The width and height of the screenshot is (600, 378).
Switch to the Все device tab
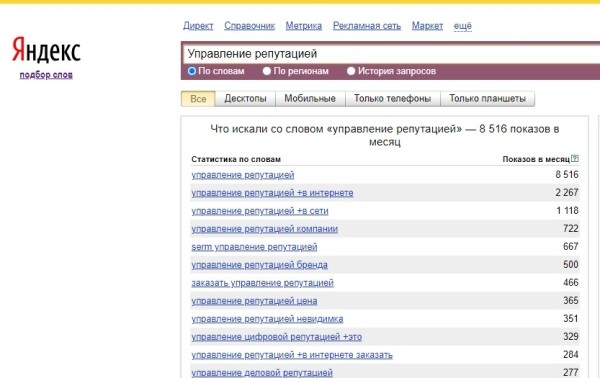click(x=198, y=99)
